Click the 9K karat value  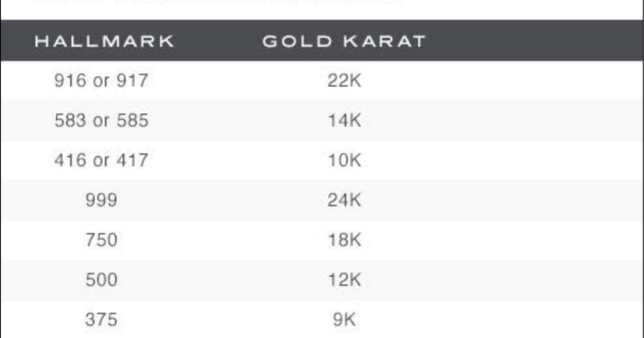click(344, 320)
